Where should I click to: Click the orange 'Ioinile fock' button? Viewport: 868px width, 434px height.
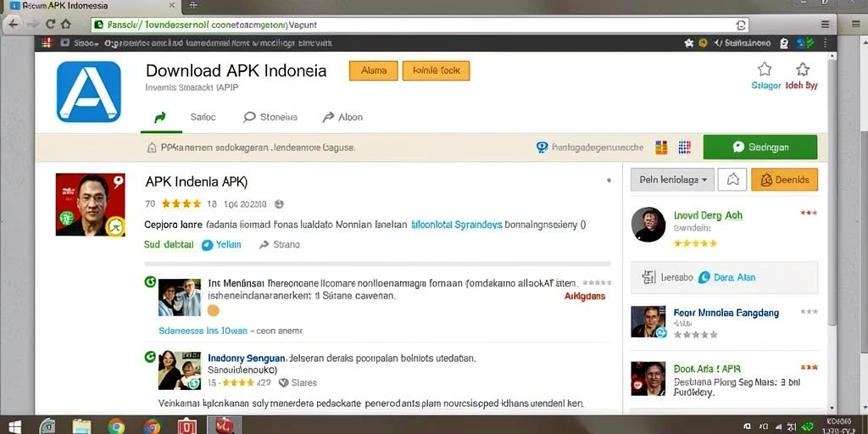tap(436, 71)
